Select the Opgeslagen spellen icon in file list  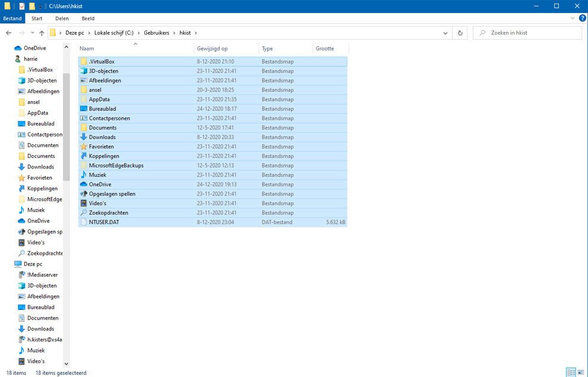coord(84,194)
